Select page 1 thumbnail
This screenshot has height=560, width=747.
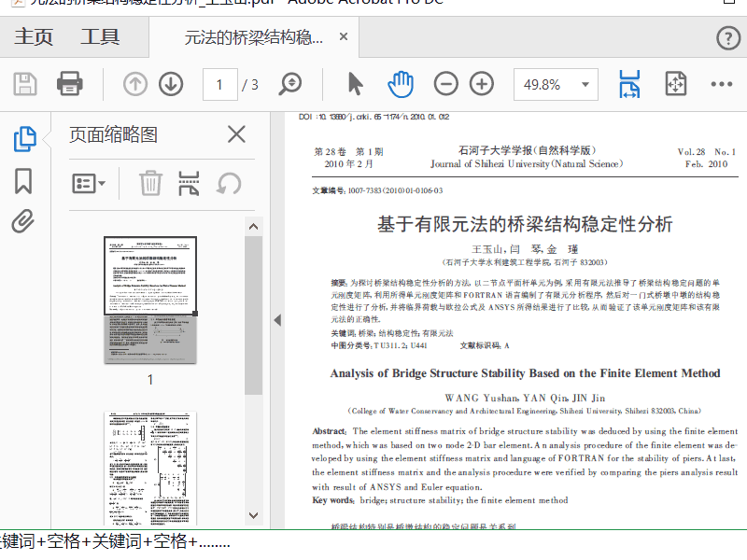[150, 300]
